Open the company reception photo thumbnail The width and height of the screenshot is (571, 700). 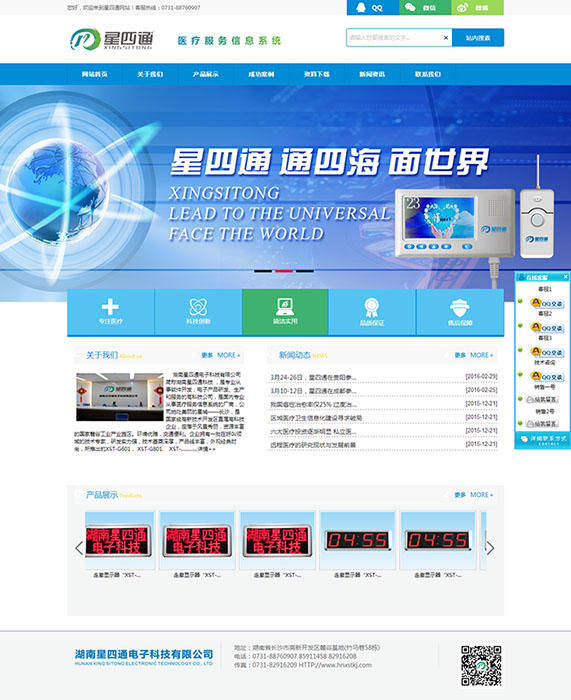click(120, 397)
